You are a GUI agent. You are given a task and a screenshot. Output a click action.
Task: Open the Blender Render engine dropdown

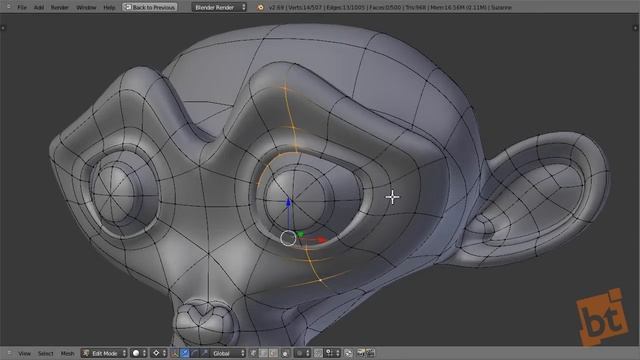point(219,7)
